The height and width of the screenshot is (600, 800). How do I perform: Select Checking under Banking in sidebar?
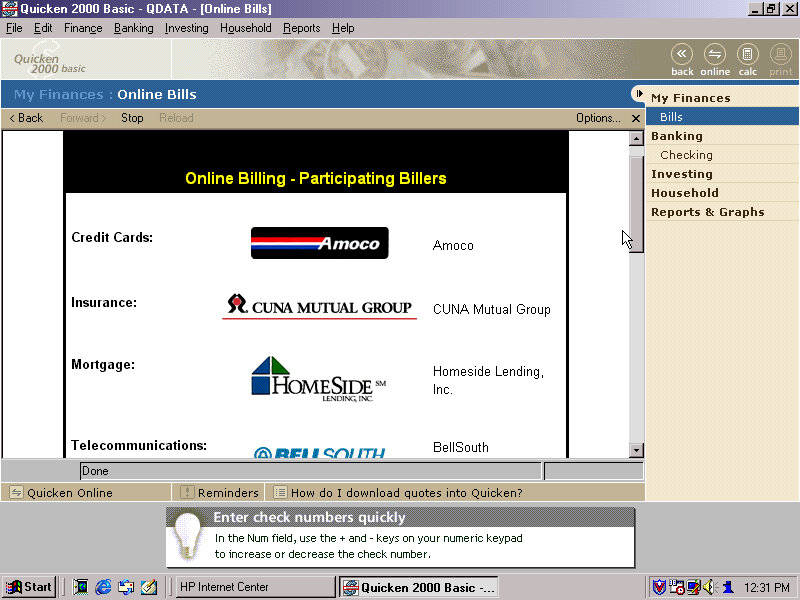pos(686,155)
